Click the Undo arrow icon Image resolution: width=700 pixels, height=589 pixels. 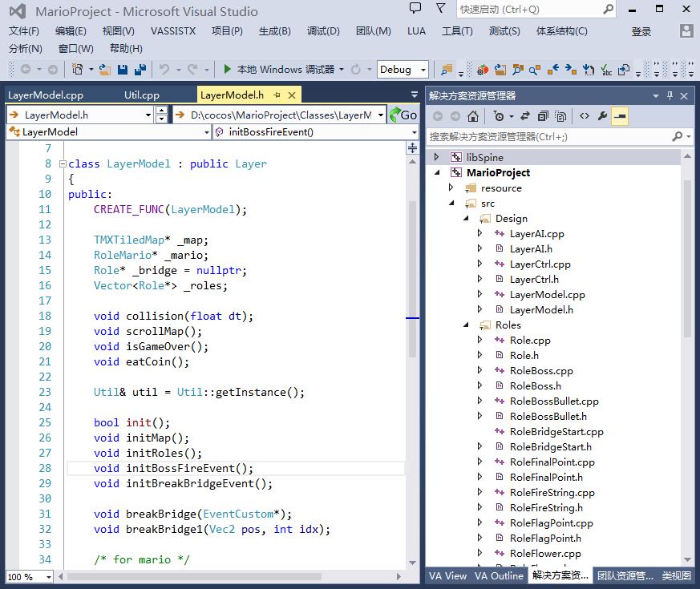(x=164, y=69)
